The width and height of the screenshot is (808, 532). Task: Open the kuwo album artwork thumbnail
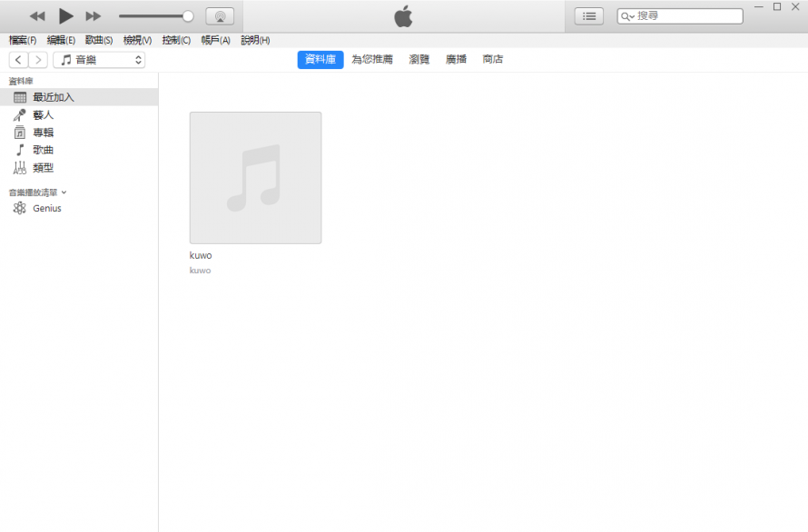tap(256, 178)
